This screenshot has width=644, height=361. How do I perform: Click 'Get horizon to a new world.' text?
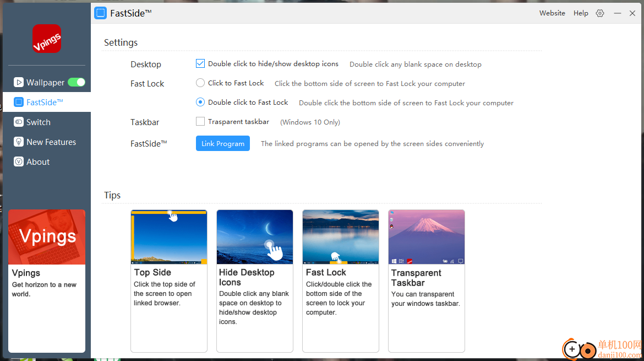(x=44, y=289)
